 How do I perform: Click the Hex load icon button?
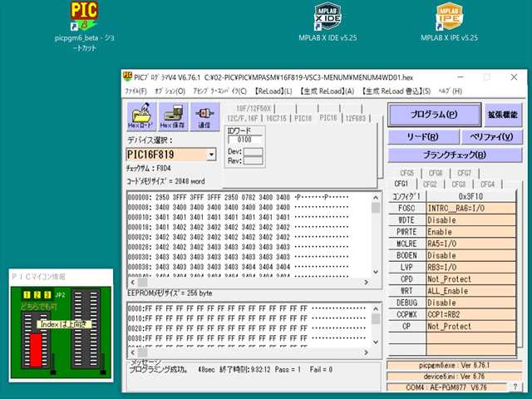click(140, 116)
